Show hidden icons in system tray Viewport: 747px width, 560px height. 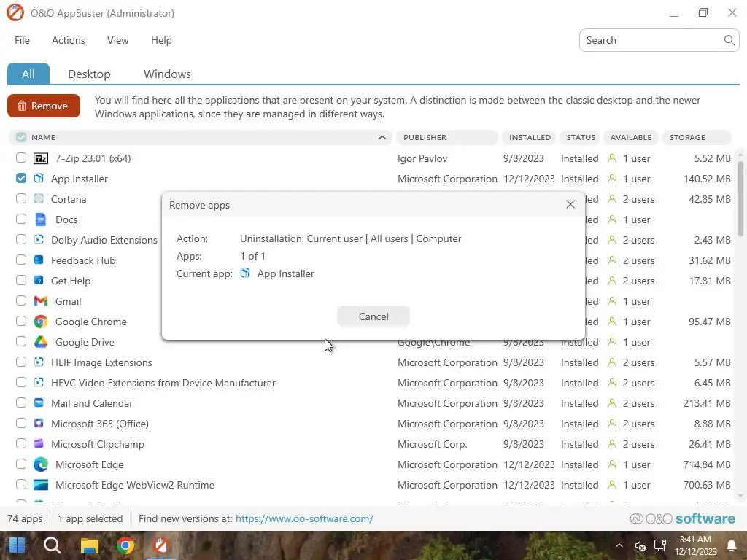(x=619, y=545)
